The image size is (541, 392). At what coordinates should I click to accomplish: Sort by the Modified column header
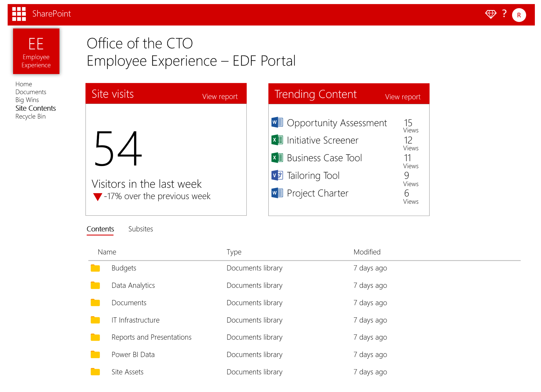pyautogui.click(x=367, y=252)
